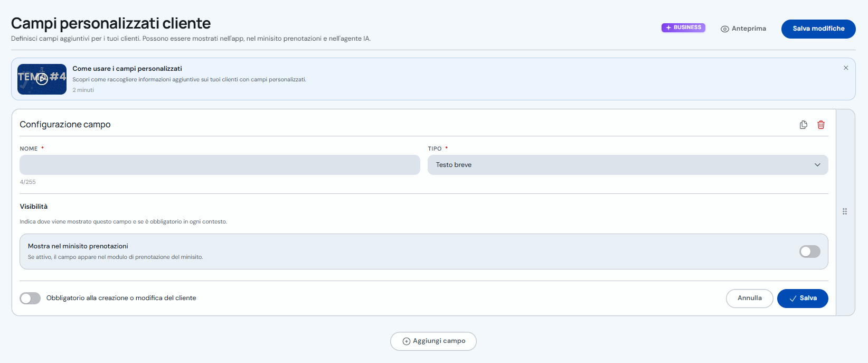Click the duplicate field copy icon
The height and width of the screenshot is (363, 868).
click(x=804, y=125)
